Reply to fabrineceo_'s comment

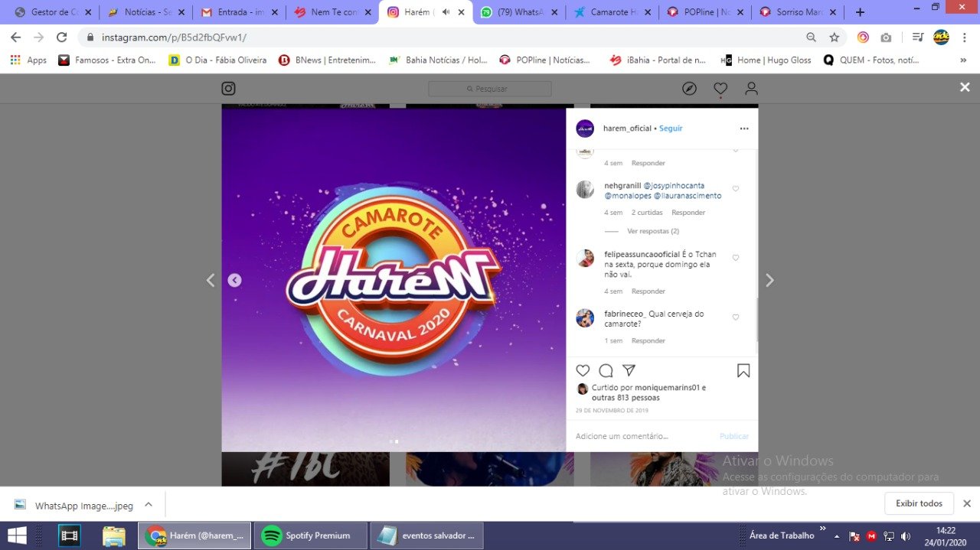(x=648, y=340)
